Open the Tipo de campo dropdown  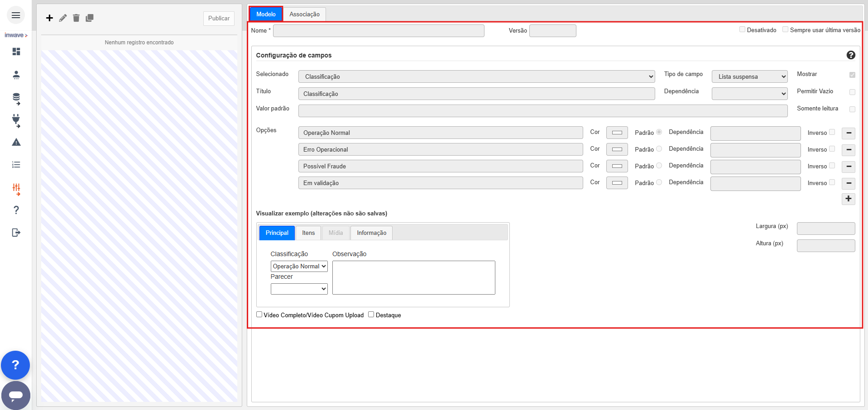coord(750,76)
